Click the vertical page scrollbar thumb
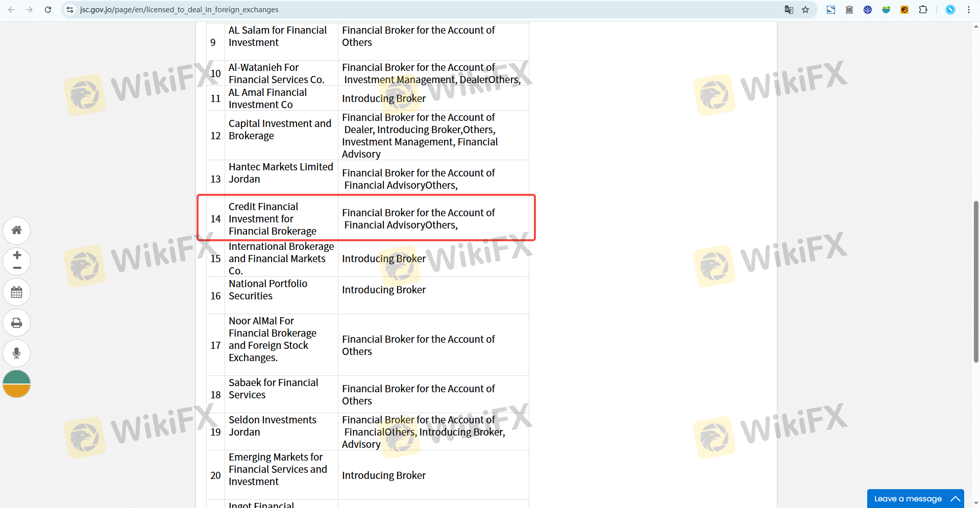This screenshot has height=508, width=980. (x=976, y=282)
